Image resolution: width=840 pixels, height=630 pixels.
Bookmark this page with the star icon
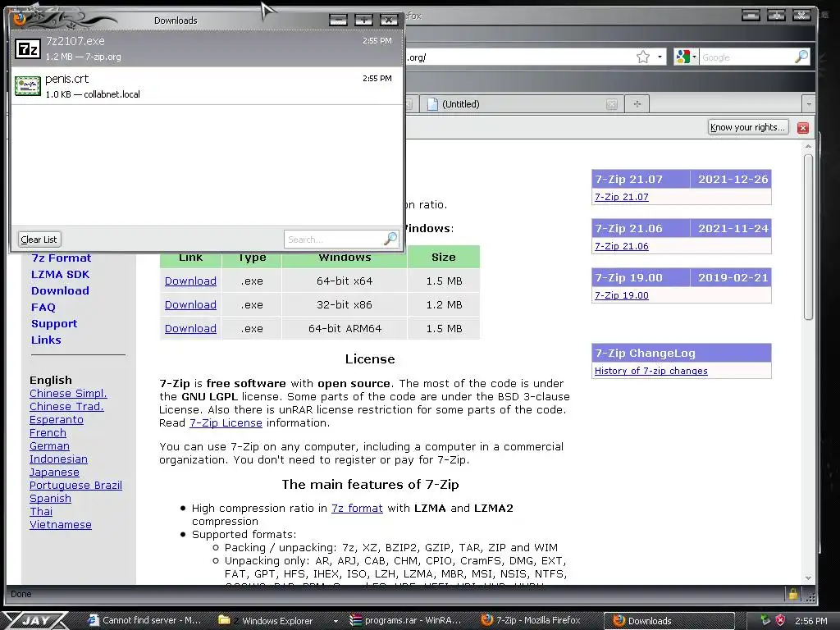[643, 57]
